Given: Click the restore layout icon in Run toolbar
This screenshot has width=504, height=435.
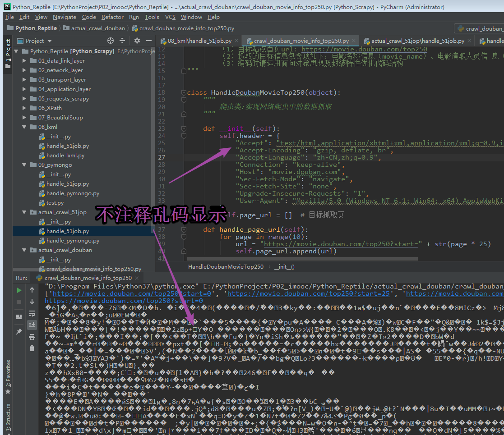Looking at the screenshot, I should (19, 316).
